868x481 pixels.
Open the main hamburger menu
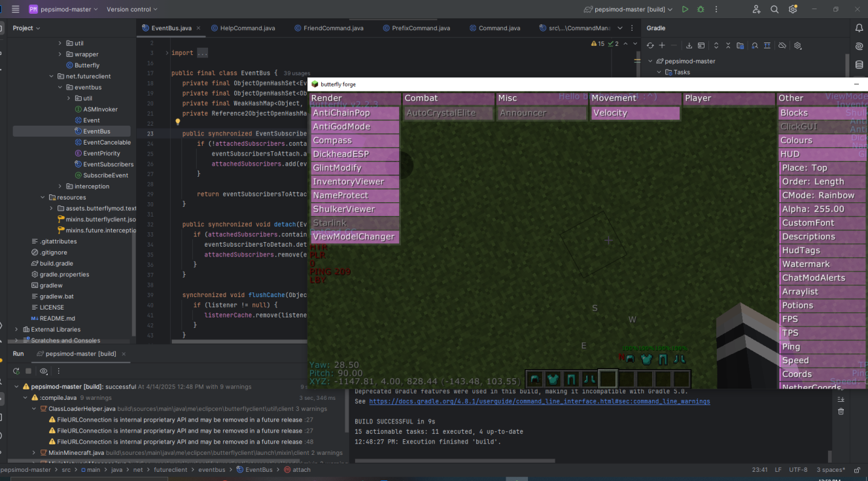coord(16,9)
